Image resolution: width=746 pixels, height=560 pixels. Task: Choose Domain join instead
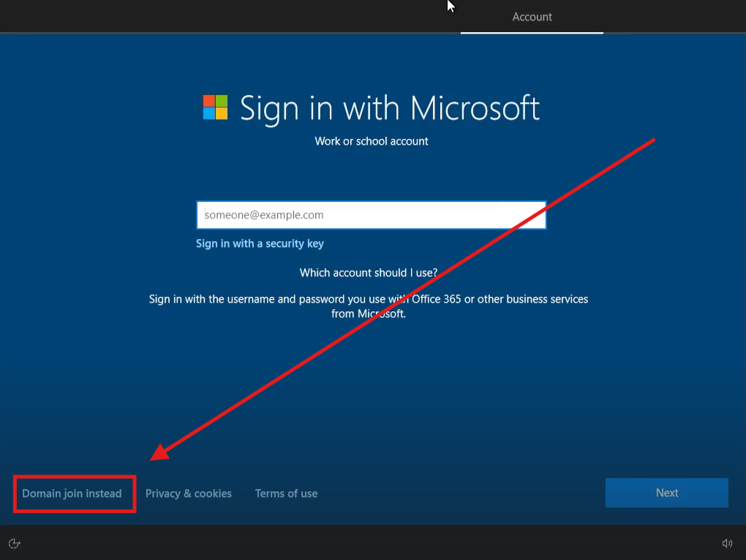pyautogui.click(x=72, y=493)
